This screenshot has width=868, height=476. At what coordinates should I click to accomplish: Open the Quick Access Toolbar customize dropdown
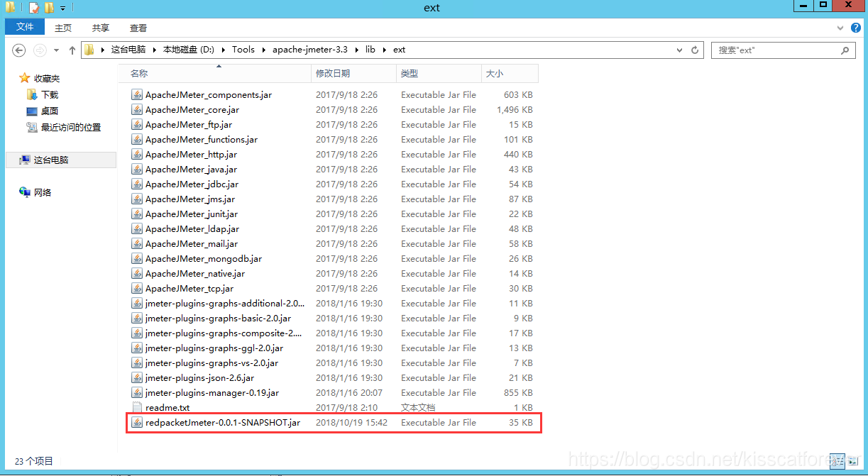tap(62, 8)
